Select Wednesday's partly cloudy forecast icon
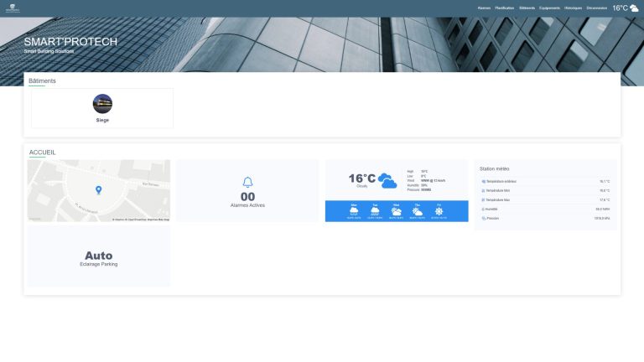The width and height of the screenshot is (644, 362). tap(397, 211)
